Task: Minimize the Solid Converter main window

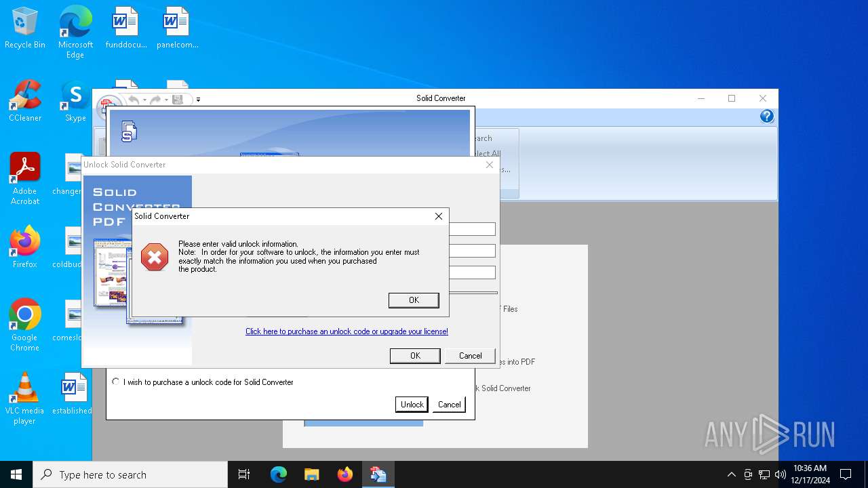Action: pos(701,98)
